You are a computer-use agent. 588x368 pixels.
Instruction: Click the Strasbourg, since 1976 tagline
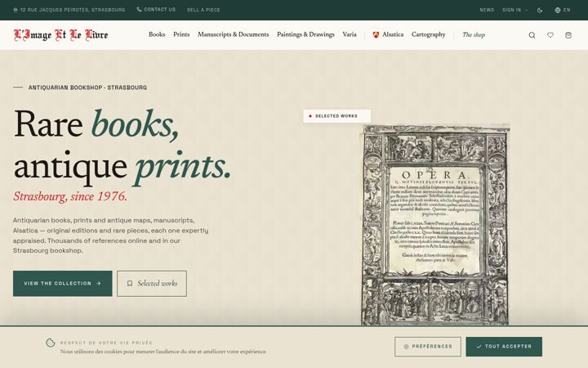[x=70, y=196]
